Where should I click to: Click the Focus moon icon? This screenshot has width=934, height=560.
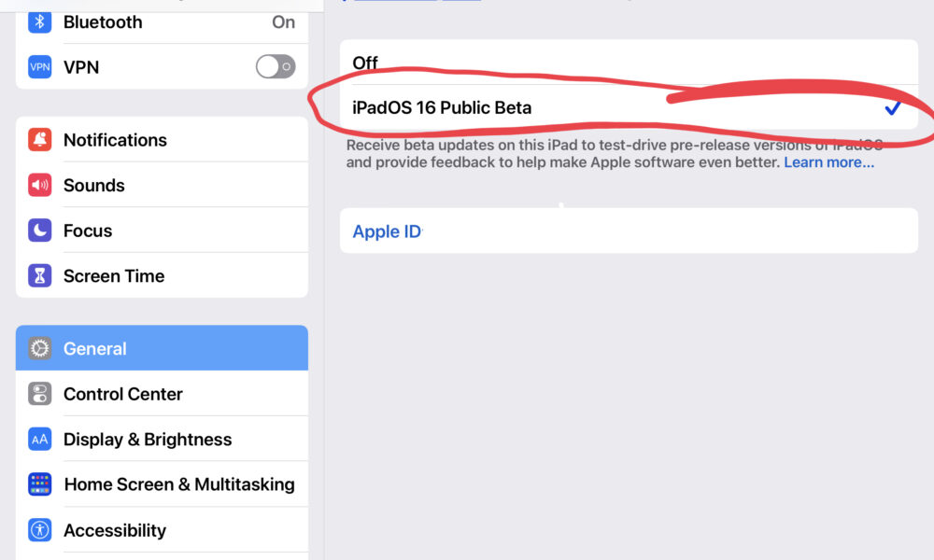tap(39, 231)
